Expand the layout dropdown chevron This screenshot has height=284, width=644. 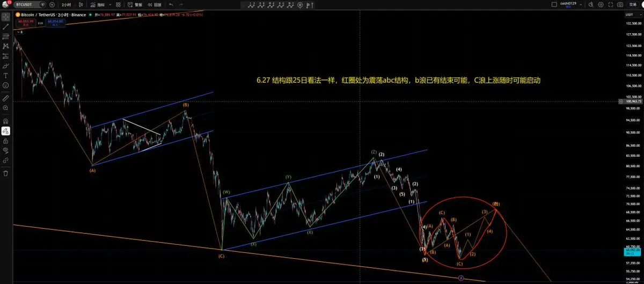click(581, 5)
